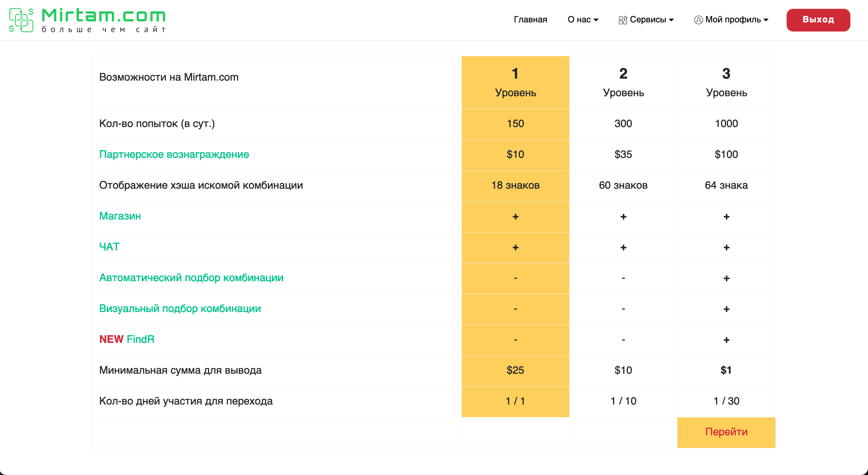Click the plus sign for ЧАТ level 2
The width and height of the screenshot is (868, 475).
point(623,247)
